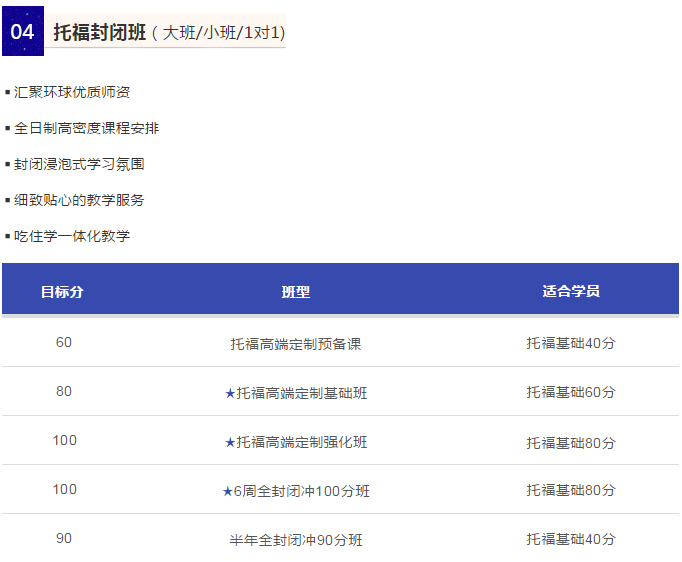Open 半年全封闭冲90分班 class entry
The image size is (682, 562).
tap(296, 540)
